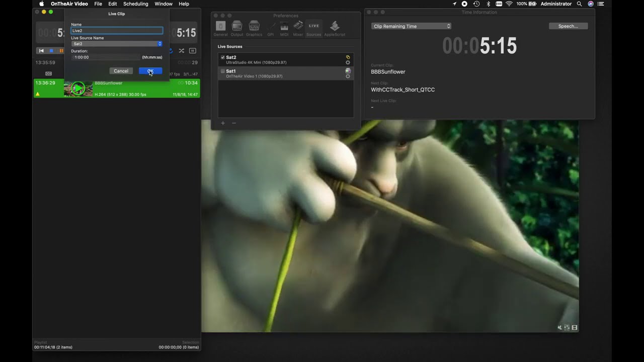Open the OnTheAir Video app menu
The image size is (644, 362).
pos(69,4)
